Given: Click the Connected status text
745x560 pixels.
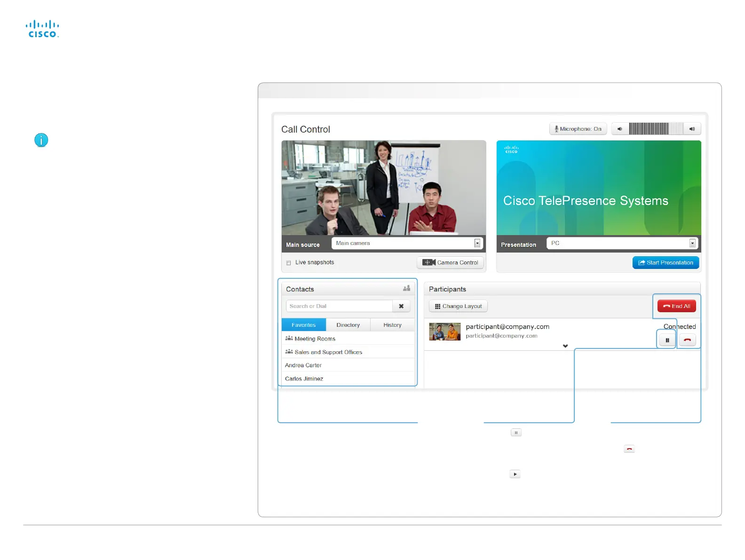Looking at the screenshot, I should coord(680,326).
